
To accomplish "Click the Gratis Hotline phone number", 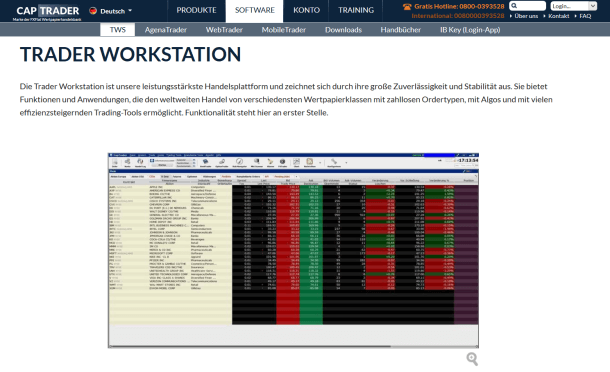I will tap(481, 6).
